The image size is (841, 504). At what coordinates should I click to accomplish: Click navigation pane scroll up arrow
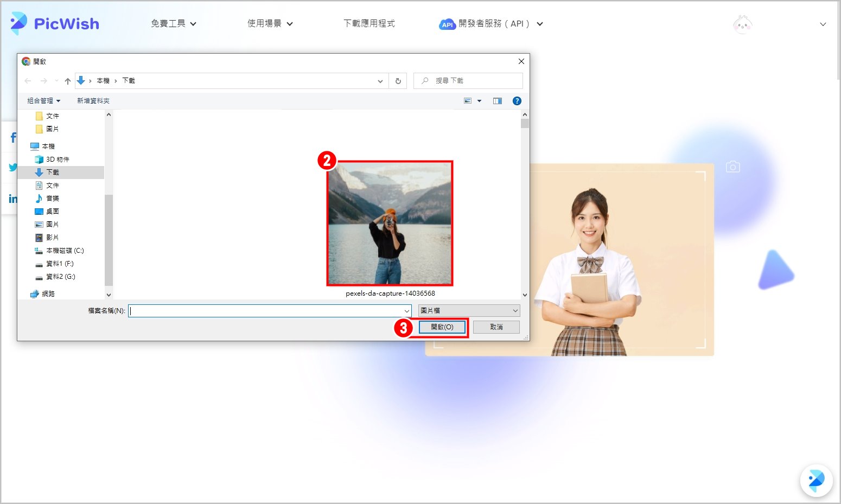click(109, 114)
